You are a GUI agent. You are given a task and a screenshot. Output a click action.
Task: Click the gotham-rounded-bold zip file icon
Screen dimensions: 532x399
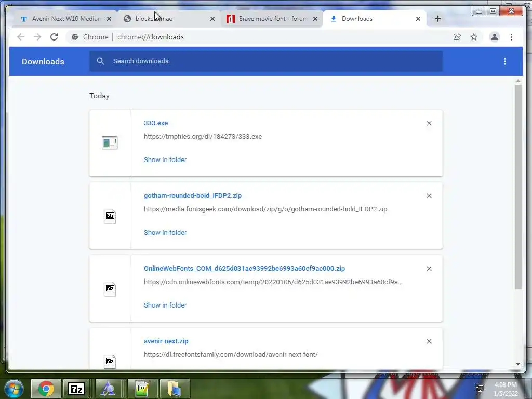pyautogui.click(x=110, y=216)
